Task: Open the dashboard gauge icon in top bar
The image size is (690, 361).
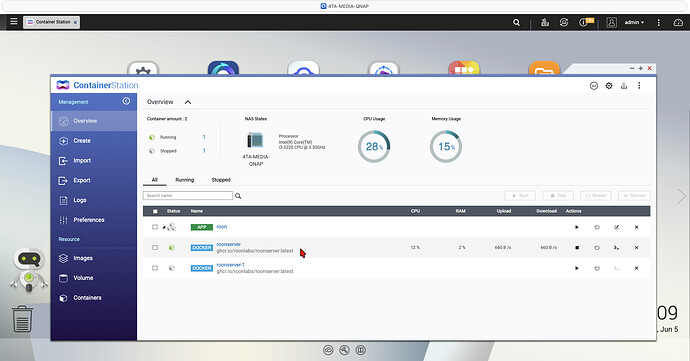Action: [x=678, y=22]
